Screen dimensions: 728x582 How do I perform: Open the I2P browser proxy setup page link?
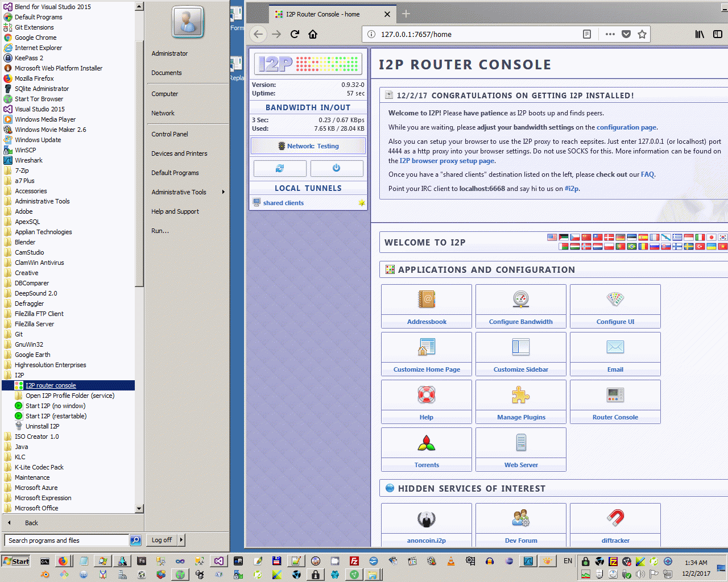click(447, 161)
